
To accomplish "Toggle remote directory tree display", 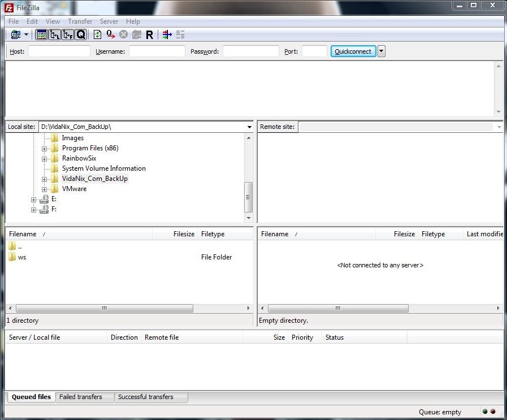I will (x=68, y=34).
